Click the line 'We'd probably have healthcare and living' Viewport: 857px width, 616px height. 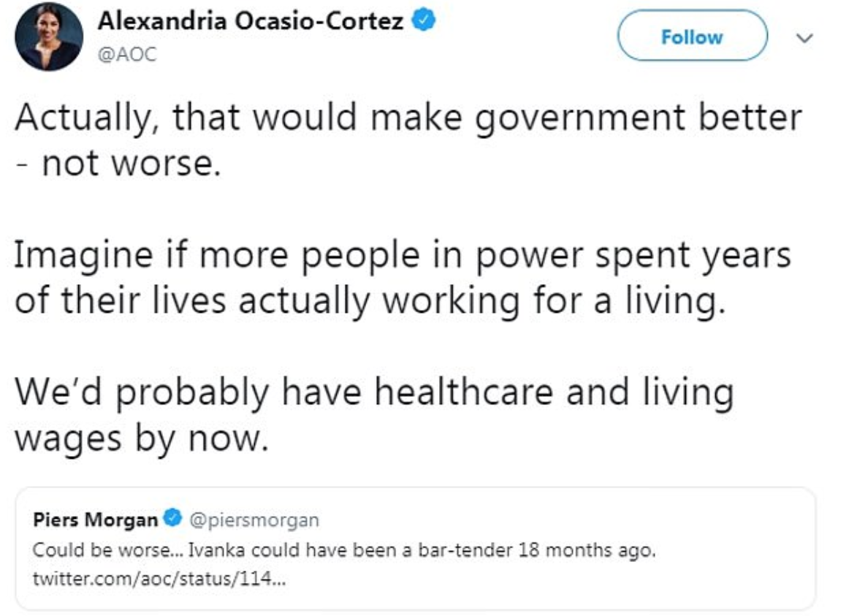pos(373,392)
